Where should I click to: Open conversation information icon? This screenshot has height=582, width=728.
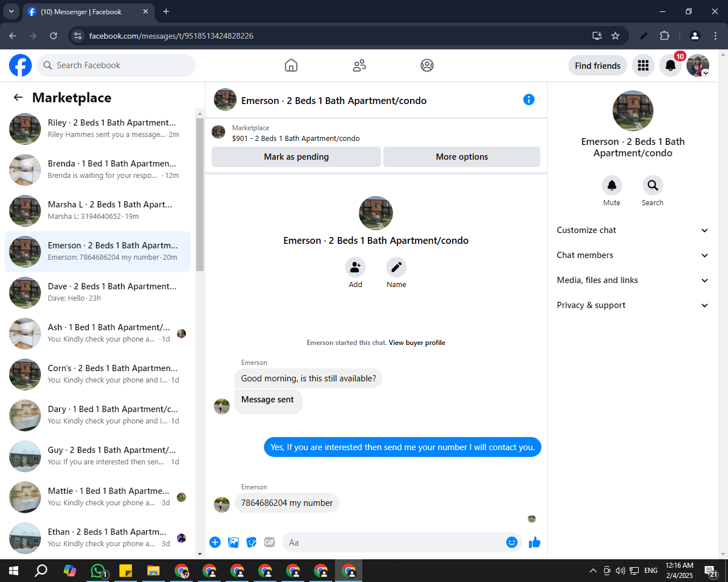pos(529,99)
